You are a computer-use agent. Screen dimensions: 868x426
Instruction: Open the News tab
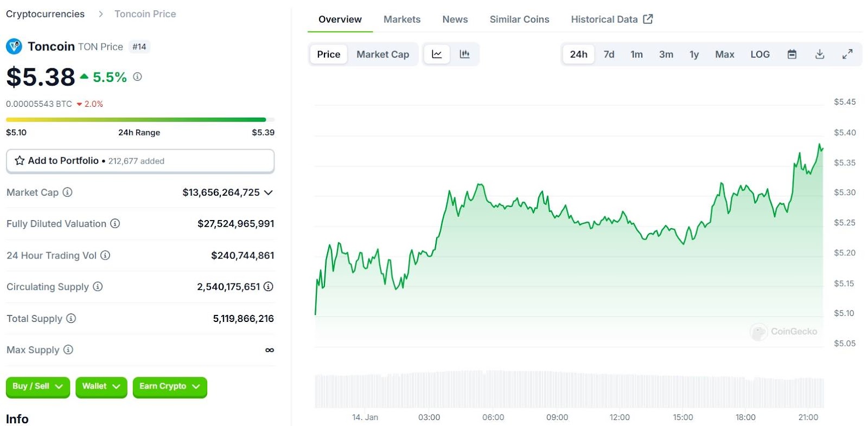coord(455,20)
